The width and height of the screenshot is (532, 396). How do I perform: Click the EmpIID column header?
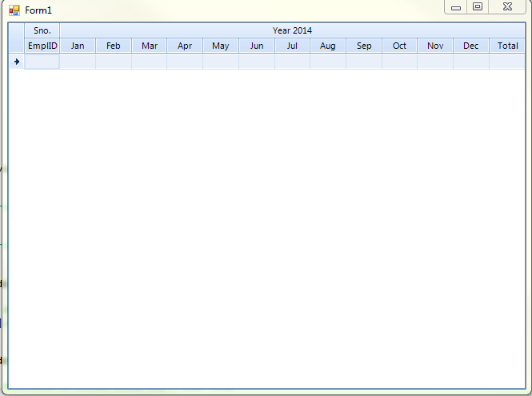coord(42,46)
